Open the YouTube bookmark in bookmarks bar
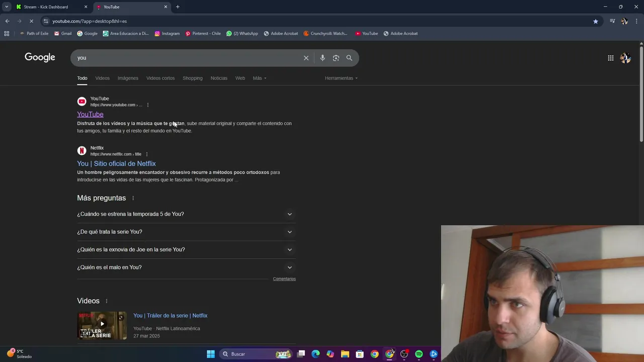 (x=366, y=34)
